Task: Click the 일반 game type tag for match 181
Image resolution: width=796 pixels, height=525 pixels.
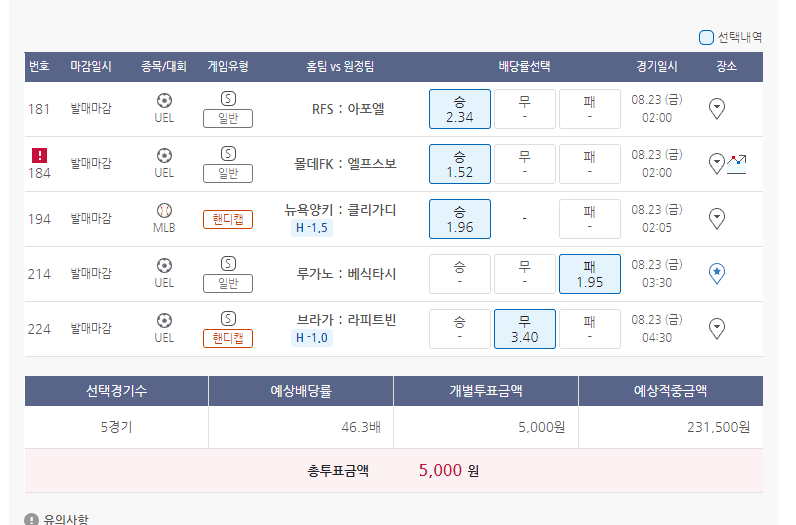Action: click(x=228, y=119)
